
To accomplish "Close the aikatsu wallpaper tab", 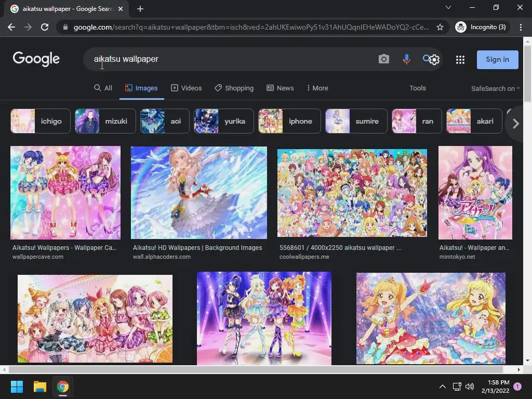I will 121,9.
